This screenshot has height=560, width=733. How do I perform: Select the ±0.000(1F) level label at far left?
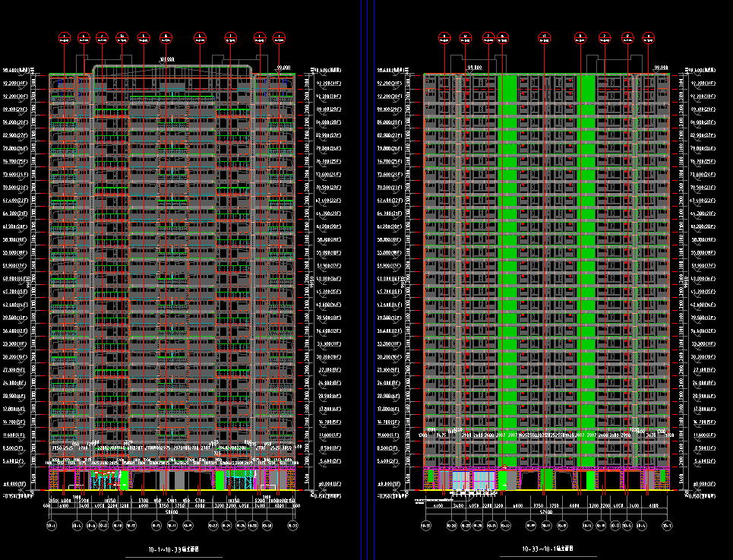pyautogui.click(x=15, y=483)
